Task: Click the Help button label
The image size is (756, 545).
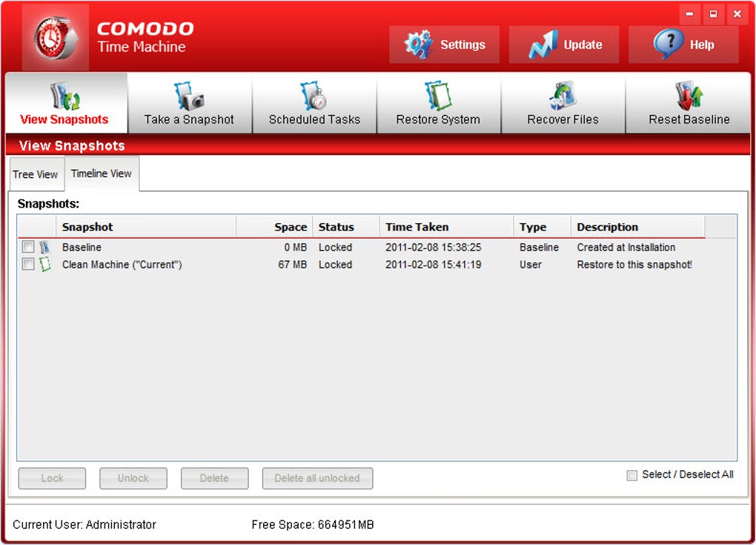Action: click(702, 44)
